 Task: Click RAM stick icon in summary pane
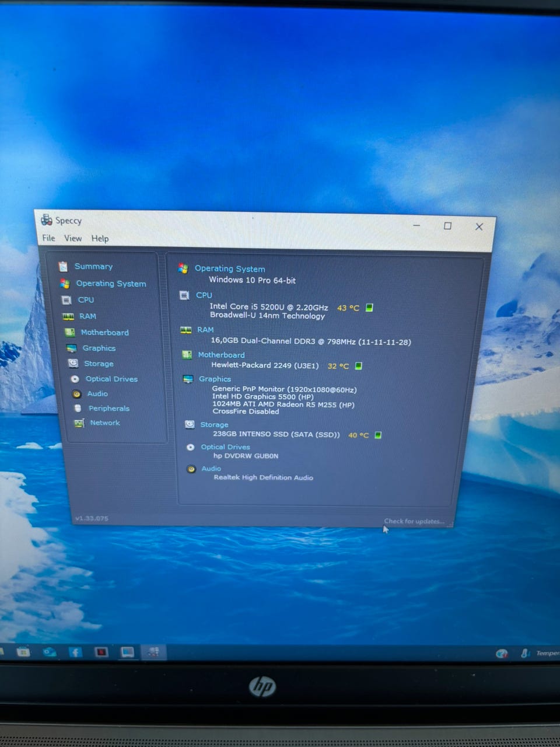(x=186, y=330)
